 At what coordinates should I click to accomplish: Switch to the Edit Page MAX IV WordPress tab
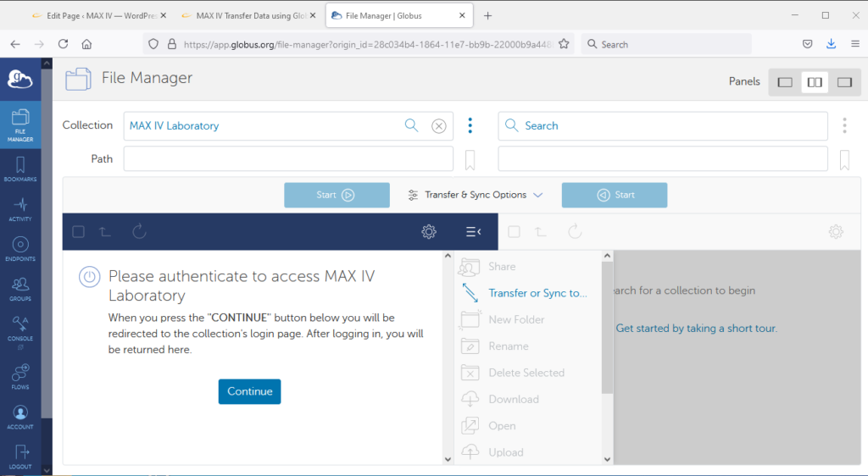(x=99, y=15)
